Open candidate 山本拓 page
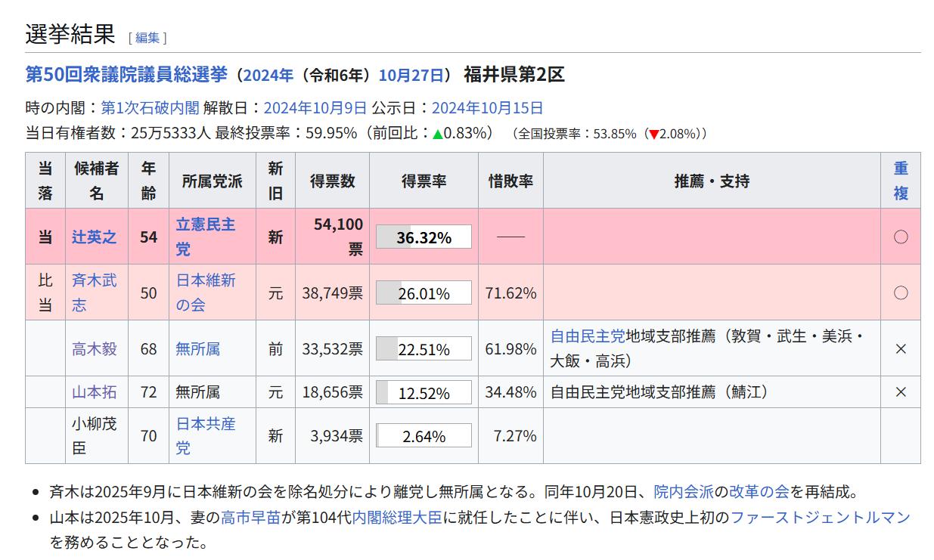Screen dimensions: 934x560 pos(95,392)
